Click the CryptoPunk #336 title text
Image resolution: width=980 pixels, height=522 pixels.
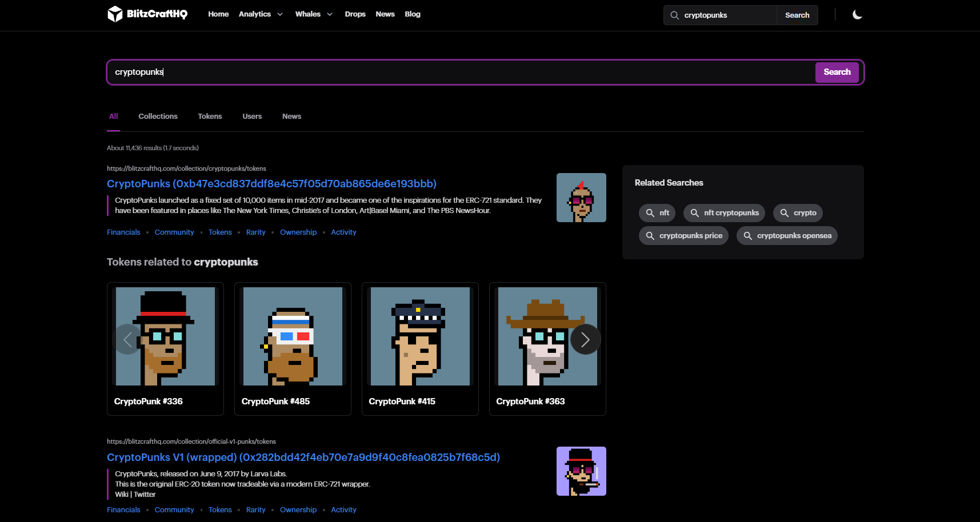pos(149,401)
